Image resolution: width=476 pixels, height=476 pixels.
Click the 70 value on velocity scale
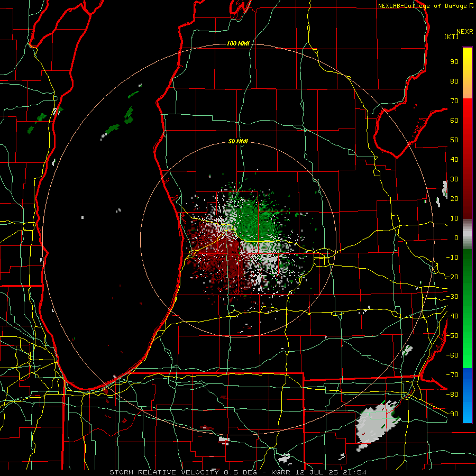coord(454,101)
